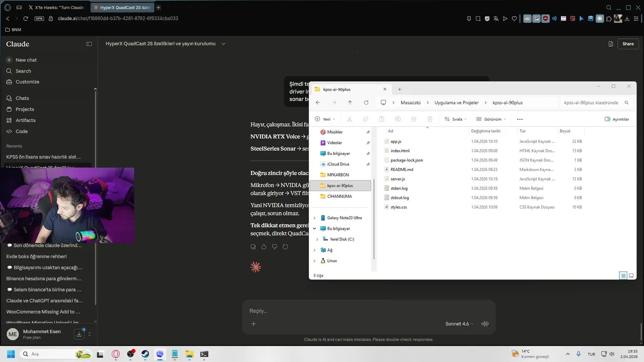
Task: Give thumbs down to the response
Action: (x=275, y=246)
